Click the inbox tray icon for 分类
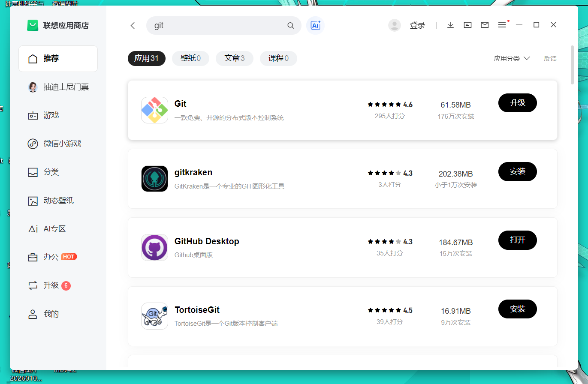Viewport: 588px width, 384px height. 33,172
